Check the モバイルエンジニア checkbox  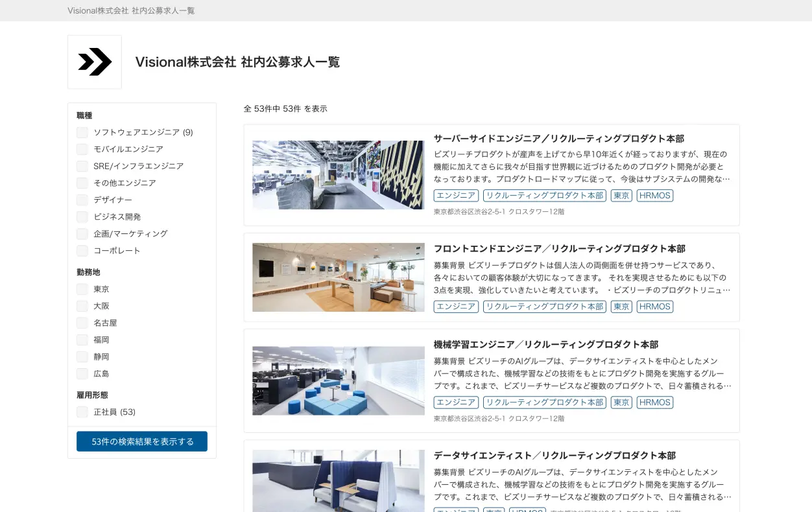[x=82, y=149]
